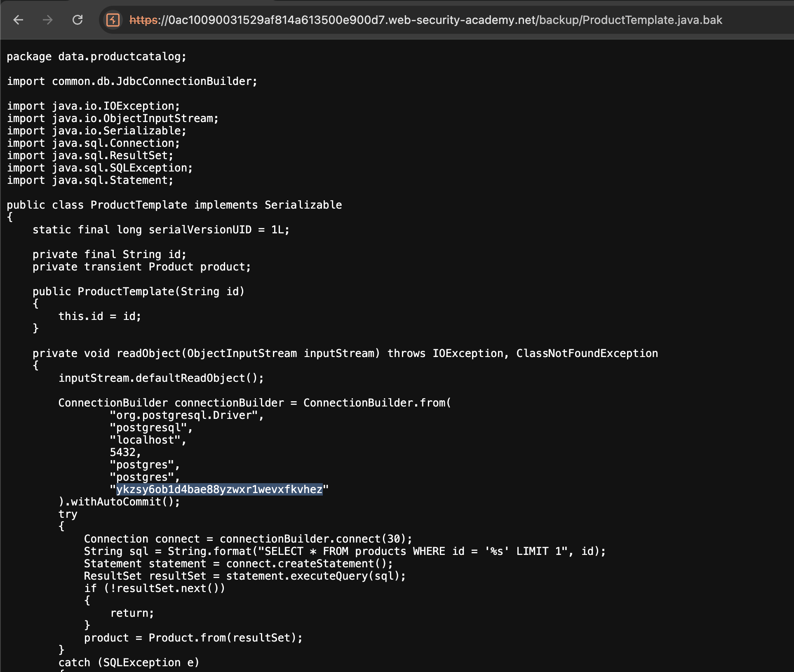Viewport: 794px width, 672px height.
Task: Click the "org.postgresql.Driver" string
Action: 184,415
